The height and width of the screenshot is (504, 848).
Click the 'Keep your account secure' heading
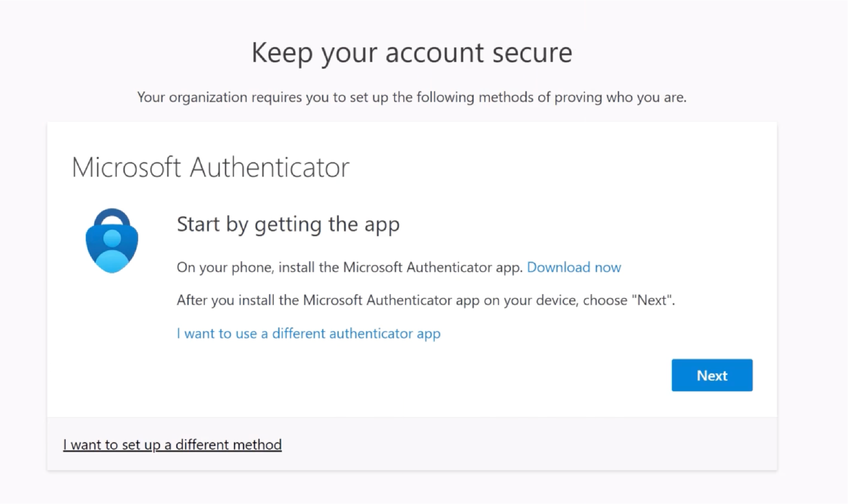412,53
